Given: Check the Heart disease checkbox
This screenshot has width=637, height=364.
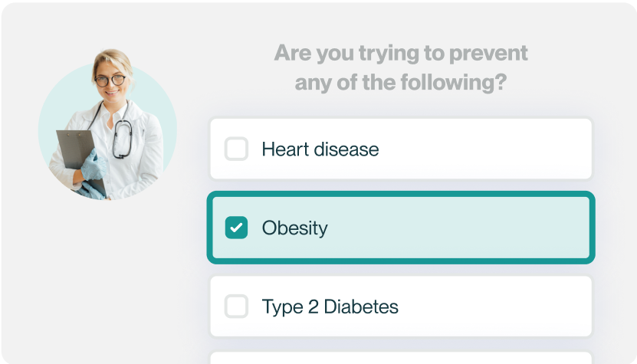Looking at the screenshot, I should tap(236, 149).
